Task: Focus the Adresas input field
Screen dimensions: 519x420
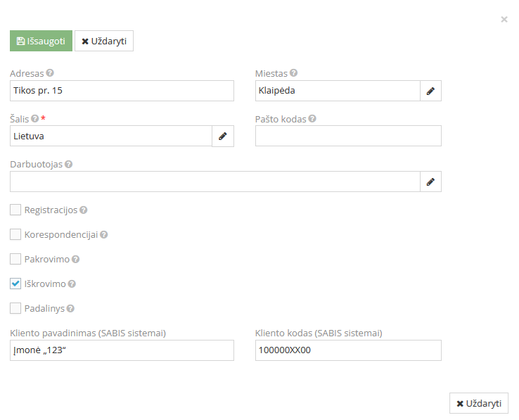Action: coord(122,91)
